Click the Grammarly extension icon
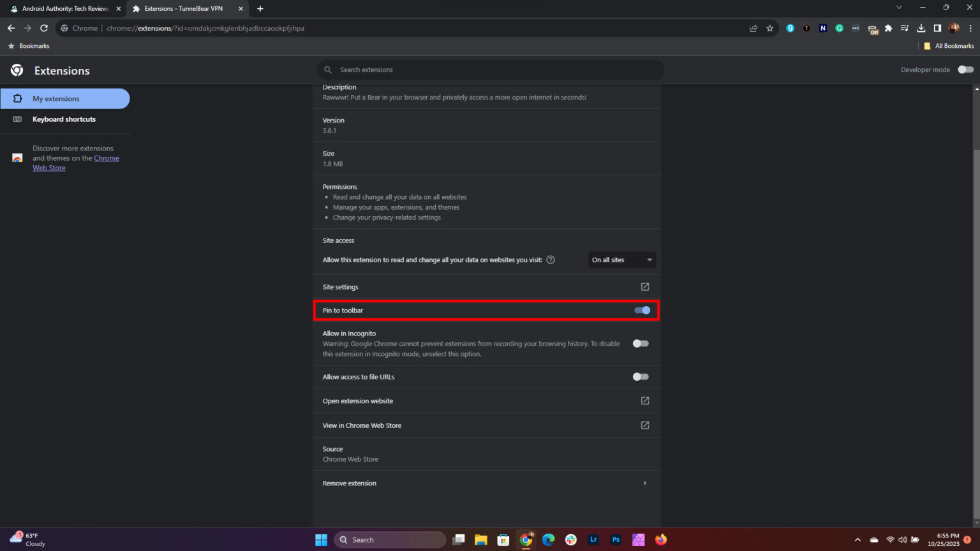This screenshot has height=551, width=980. [x=839, y=28]
